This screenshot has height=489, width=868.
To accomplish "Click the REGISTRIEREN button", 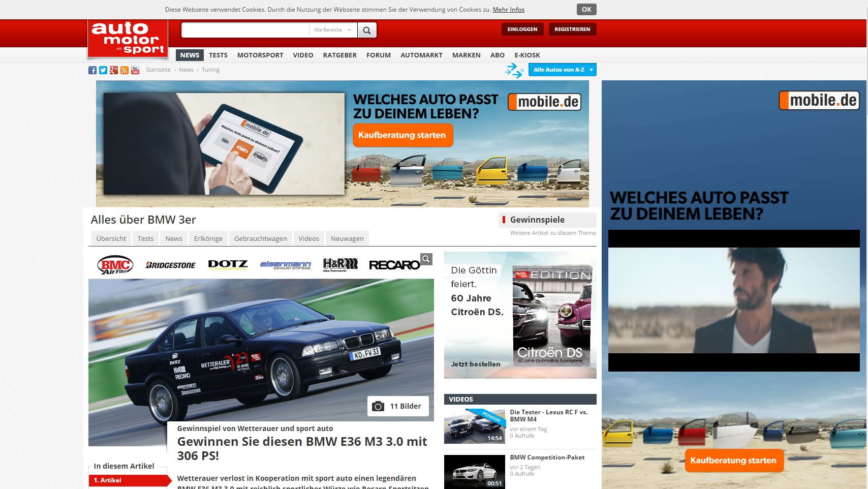I will point(572,29).
